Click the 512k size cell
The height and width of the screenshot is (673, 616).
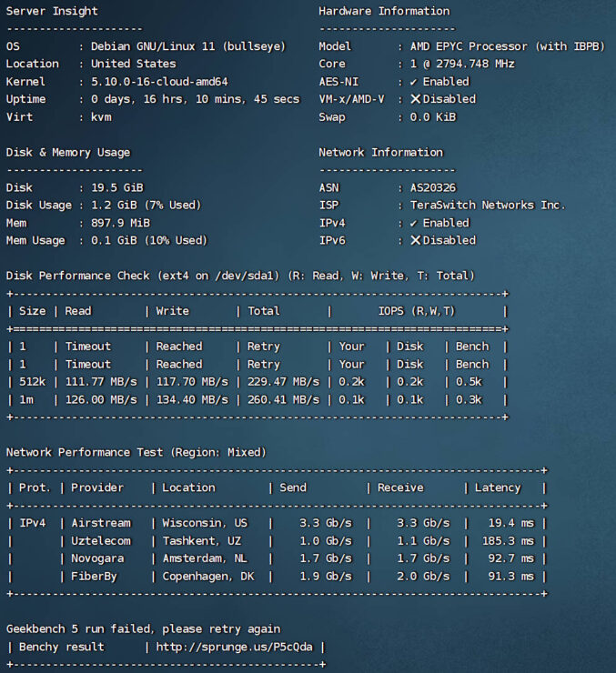(x=32, y=382)
